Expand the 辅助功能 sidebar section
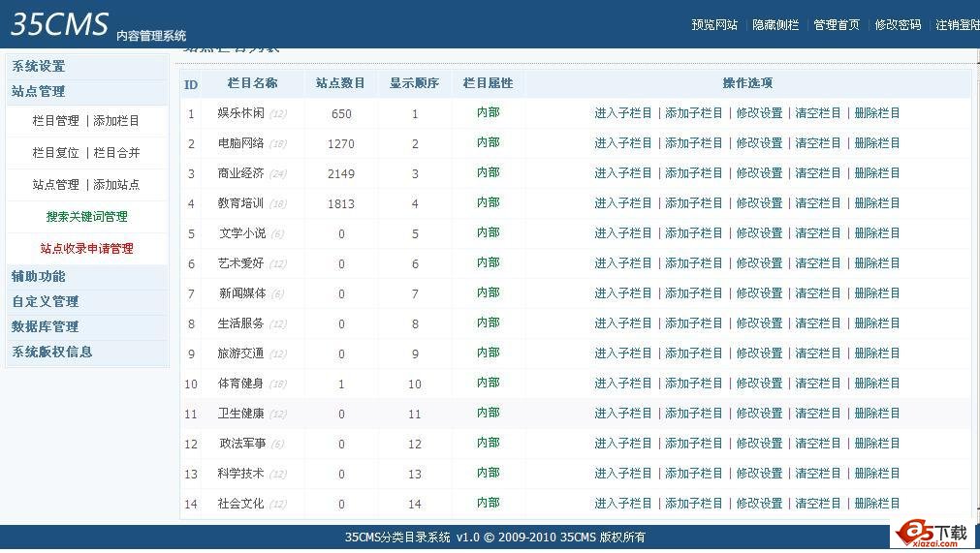This screenshot has width=980, height=553. click(39, 277)
